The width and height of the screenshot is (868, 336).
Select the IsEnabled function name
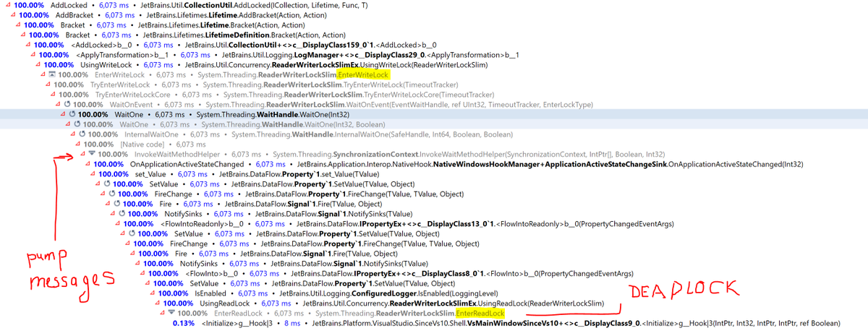(212, 293)
